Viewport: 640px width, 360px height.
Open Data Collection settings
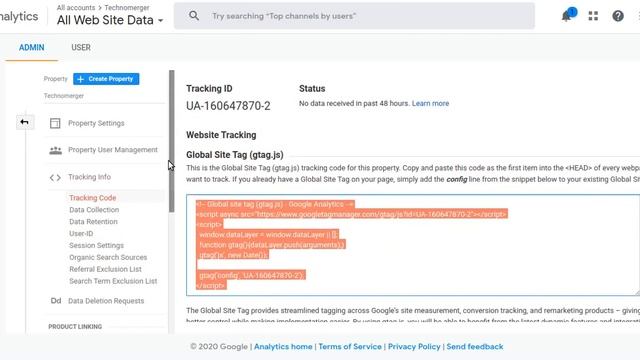coord(94,209)
